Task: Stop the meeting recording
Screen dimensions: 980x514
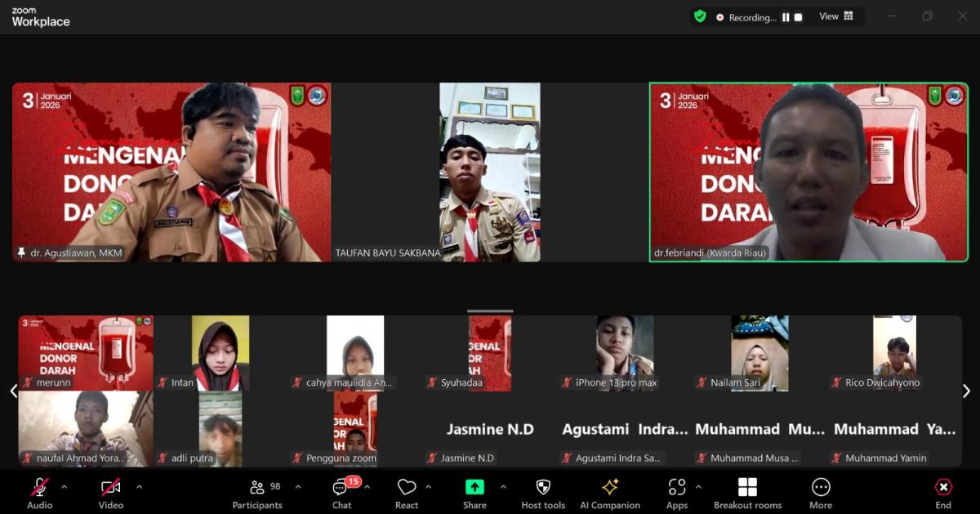Action: tap(799, 17)
